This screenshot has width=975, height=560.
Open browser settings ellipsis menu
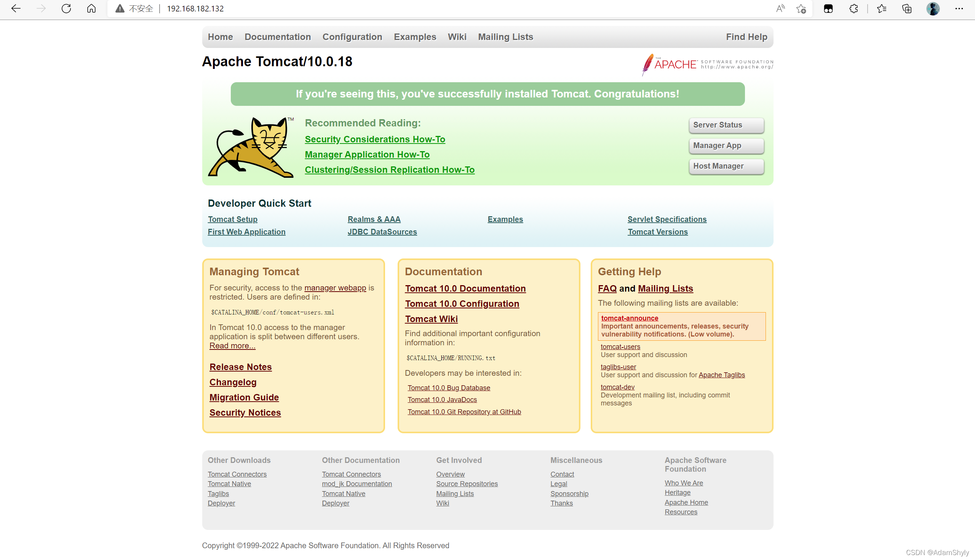(x=959, y=8)
